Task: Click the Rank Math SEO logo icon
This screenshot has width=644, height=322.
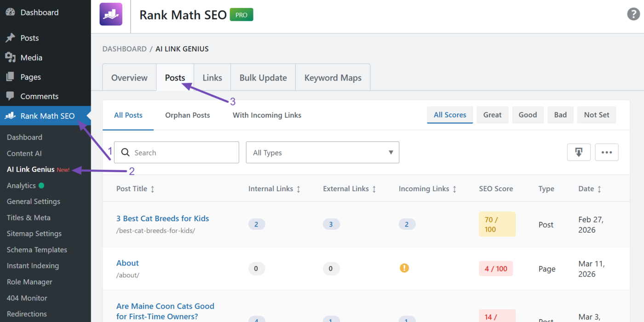Action: [111, 14]
